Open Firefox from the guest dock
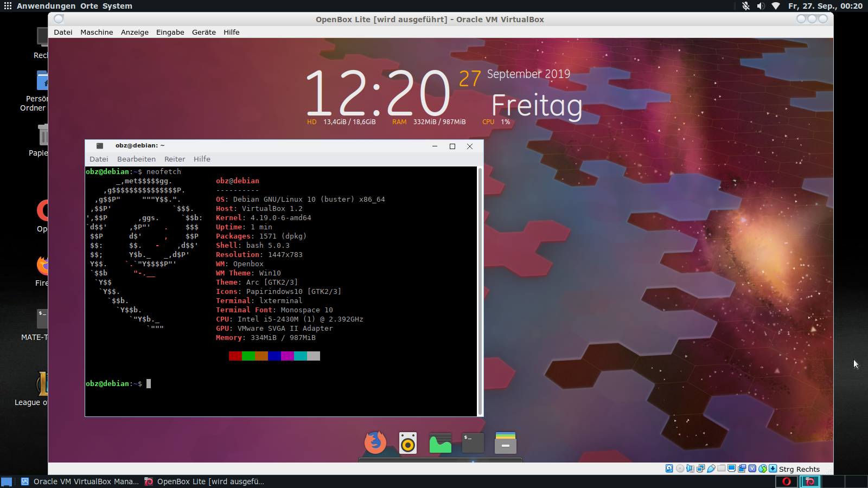 375,443
